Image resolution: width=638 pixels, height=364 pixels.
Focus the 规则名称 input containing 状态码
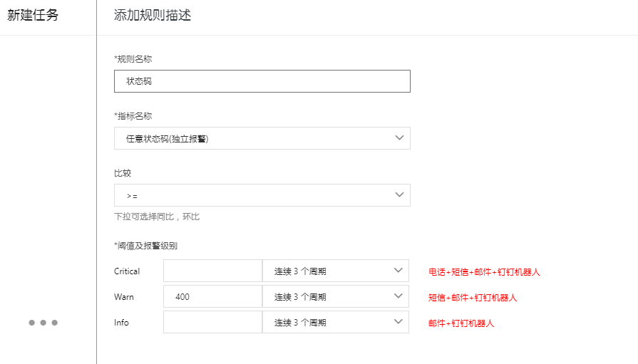coord(262,81)
